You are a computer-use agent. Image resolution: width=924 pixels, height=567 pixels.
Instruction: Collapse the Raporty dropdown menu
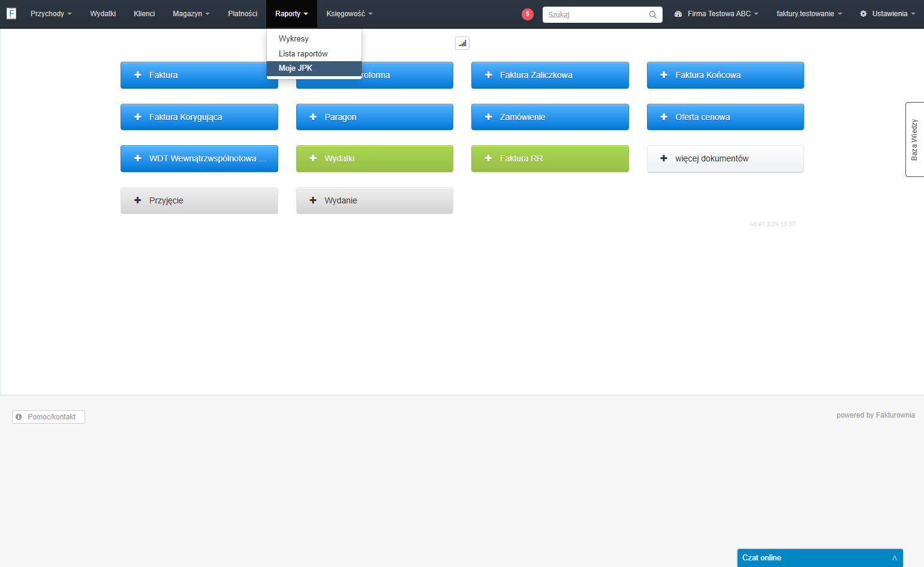coord(291,14)
